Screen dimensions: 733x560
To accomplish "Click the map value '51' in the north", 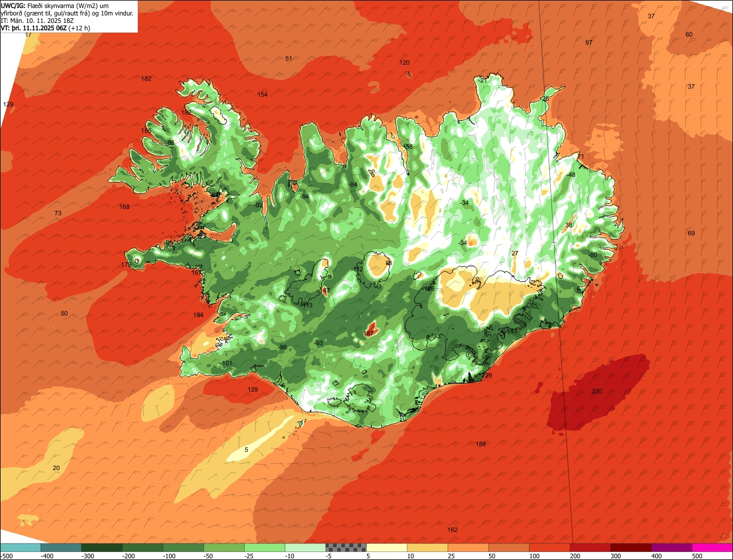I will point(289,58).
